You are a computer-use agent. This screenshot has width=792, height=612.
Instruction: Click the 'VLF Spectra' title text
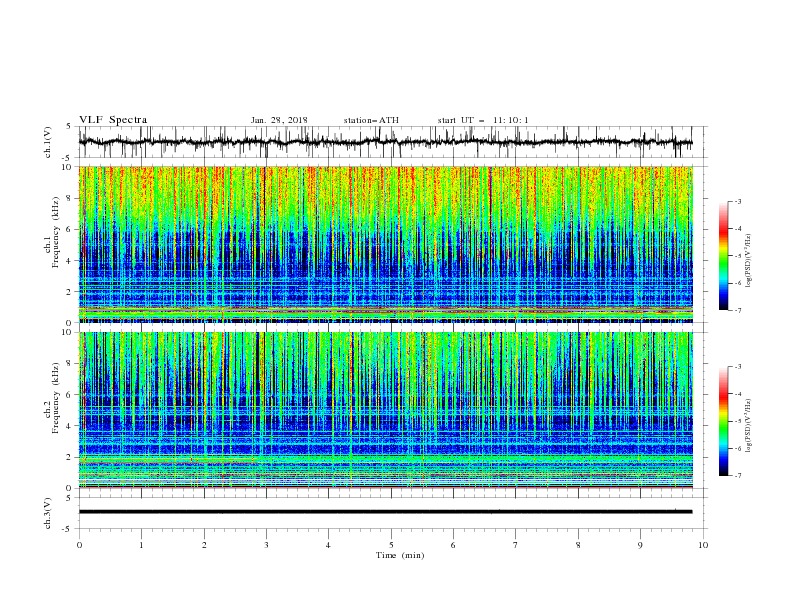coord(113,120)
